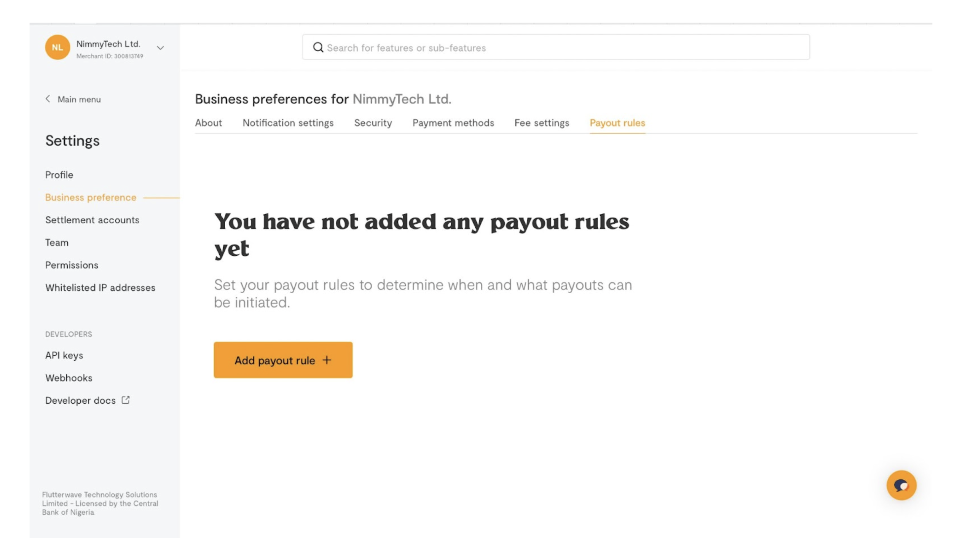957x560 pixels.
Task: Open Settlement accounts in the sidebar
Action: point(92,220)
